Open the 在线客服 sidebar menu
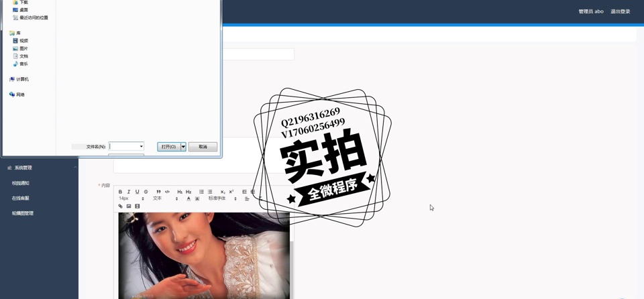644x299 pixels. [21, 198]
